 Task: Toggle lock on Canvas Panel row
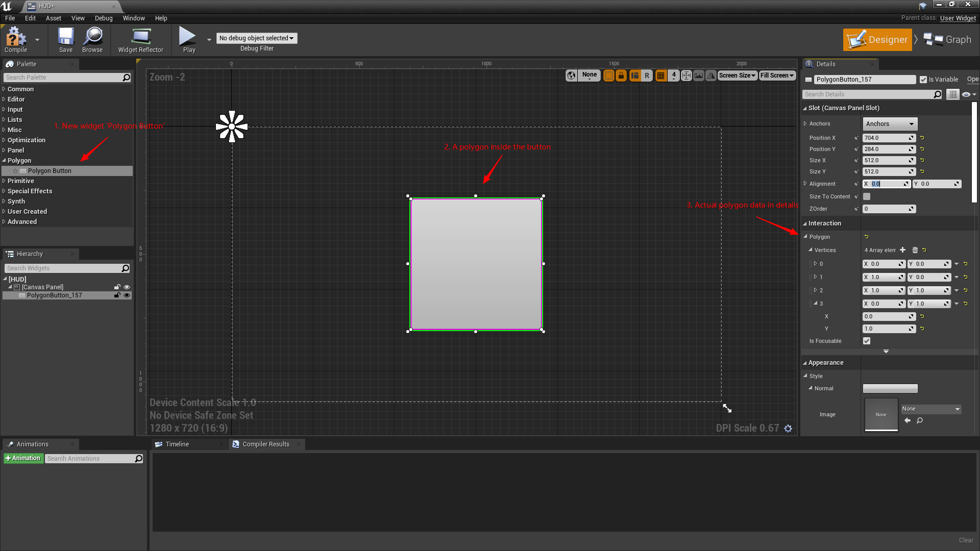(117, 287)
